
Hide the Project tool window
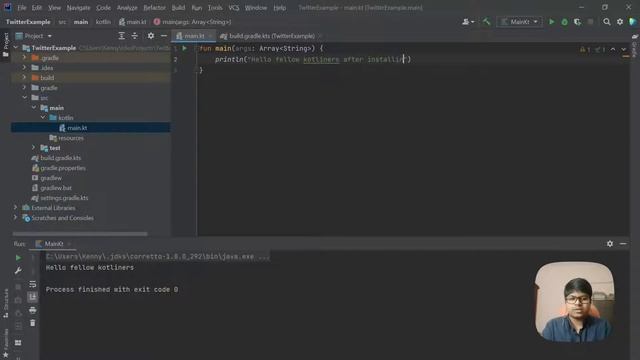(x=164, y=36)
